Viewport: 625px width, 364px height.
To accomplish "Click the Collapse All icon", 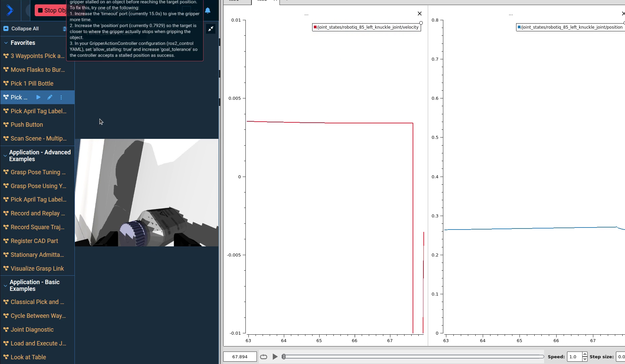I will tap(6, 29).
